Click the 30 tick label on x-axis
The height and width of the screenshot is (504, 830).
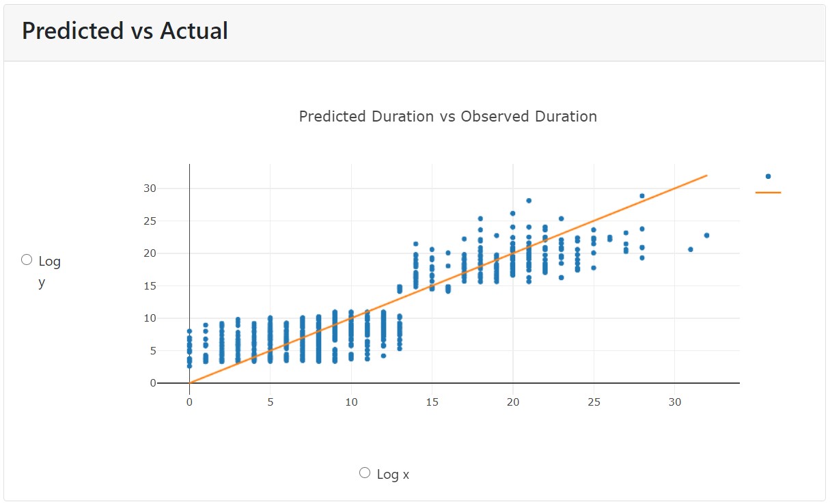[x=674, y=402]
